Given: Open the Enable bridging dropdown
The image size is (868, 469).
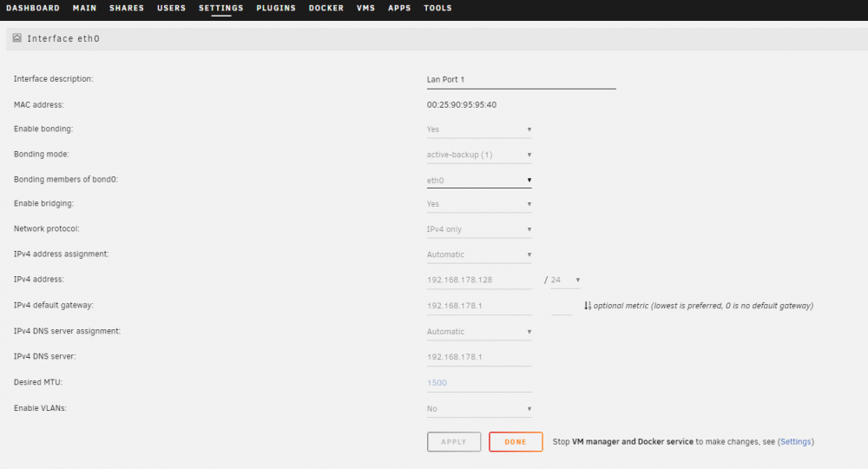Looking at the screenshot, I should (479, 204).
